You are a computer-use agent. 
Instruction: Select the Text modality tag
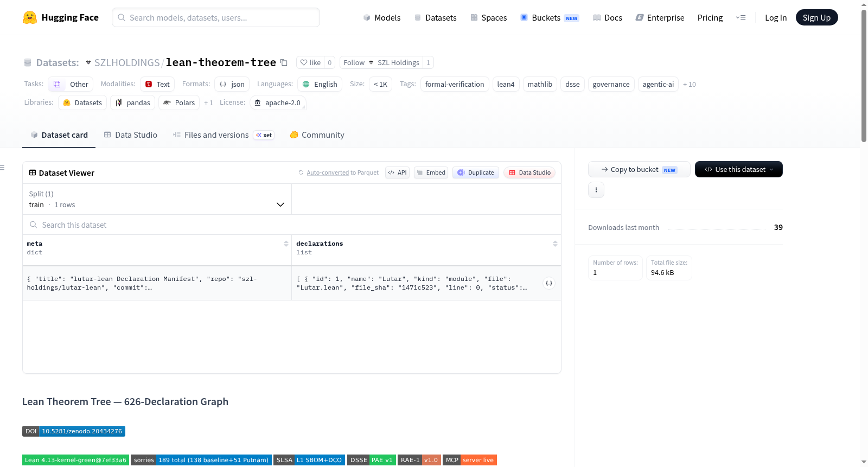click(x=157, y=84)
